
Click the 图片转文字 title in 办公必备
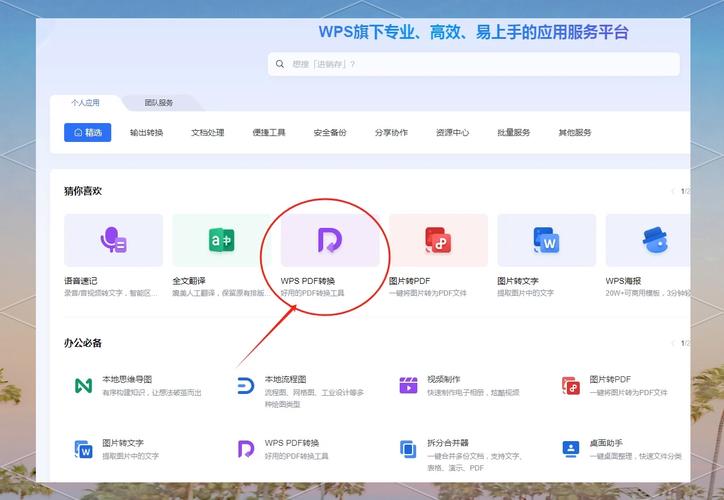coord(123,443)
